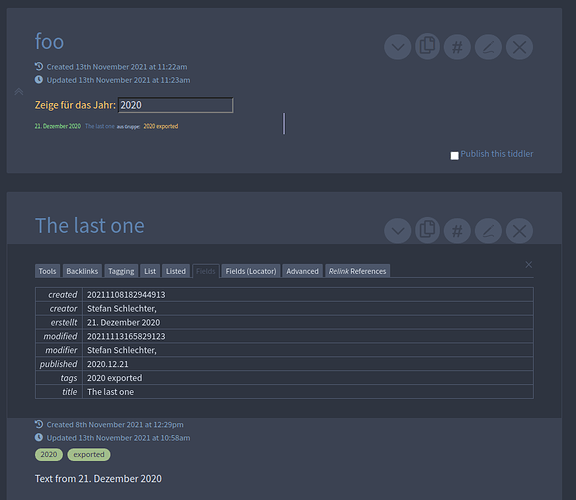
Task: Close the foo tiddler
Action: tap(519, 47)
